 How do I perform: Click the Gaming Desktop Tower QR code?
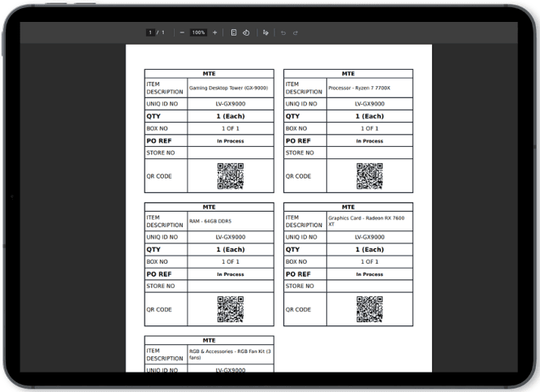[231, 176]
